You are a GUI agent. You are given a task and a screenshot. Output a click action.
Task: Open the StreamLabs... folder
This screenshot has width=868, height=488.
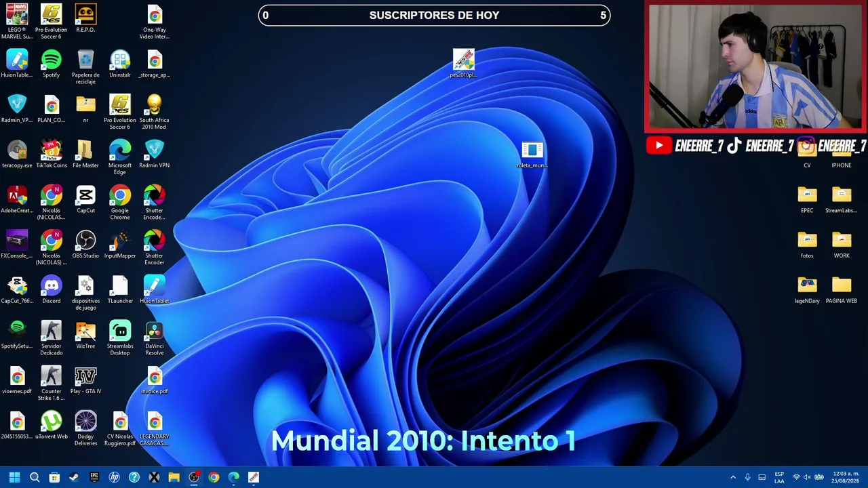click(x=842, y=200)
